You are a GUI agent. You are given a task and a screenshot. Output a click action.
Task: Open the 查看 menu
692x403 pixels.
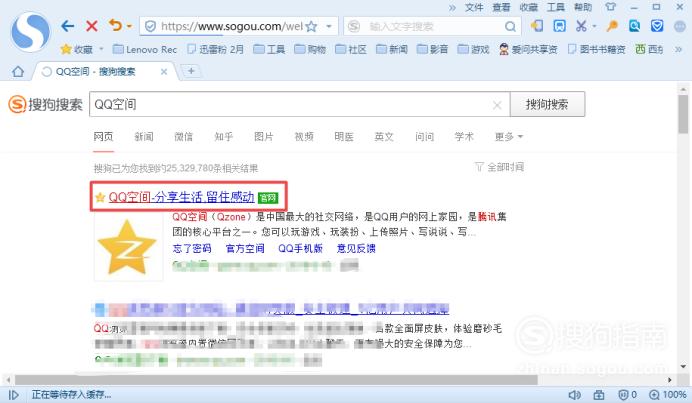pos(501,7)
